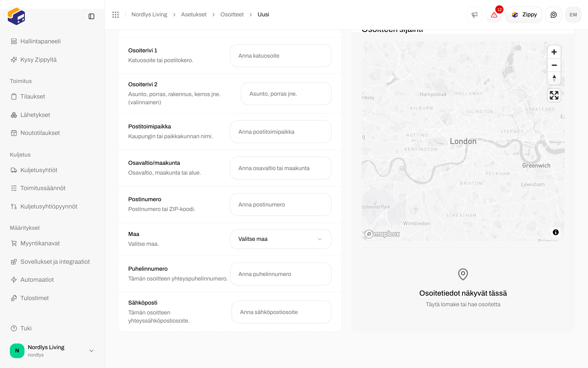Open the apps grid menu
The image size is (588, 368).
click(115, 15)
